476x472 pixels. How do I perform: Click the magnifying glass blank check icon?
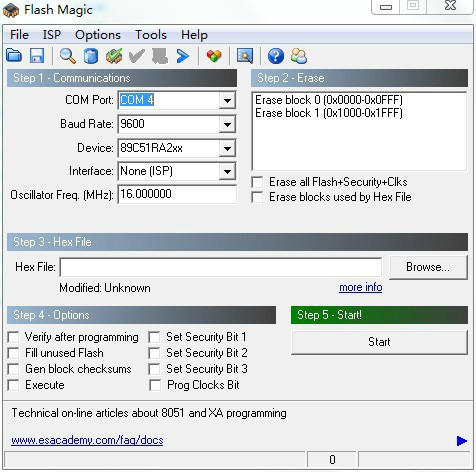pyautogui.click(x=68, y=56)
